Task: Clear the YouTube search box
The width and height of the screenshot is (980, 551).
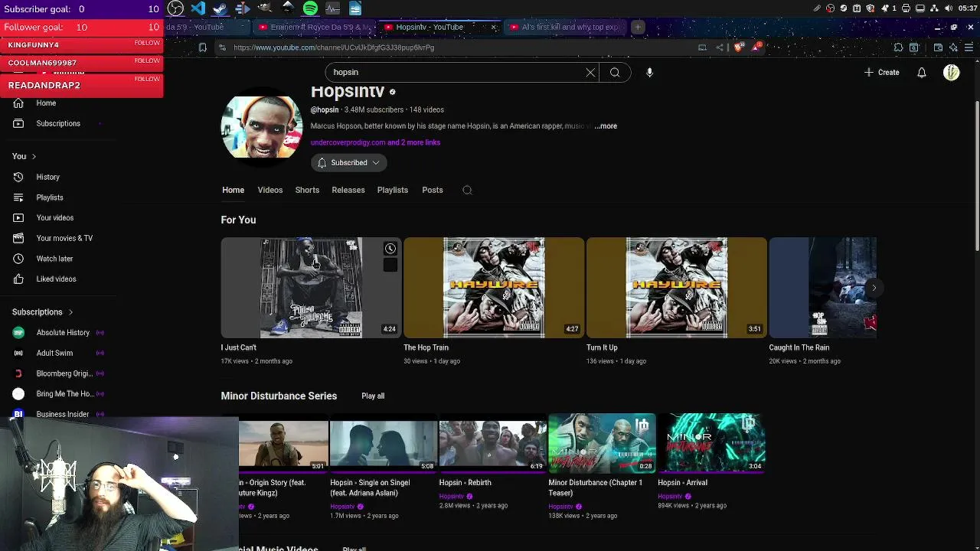Action: tap(590, 73)
